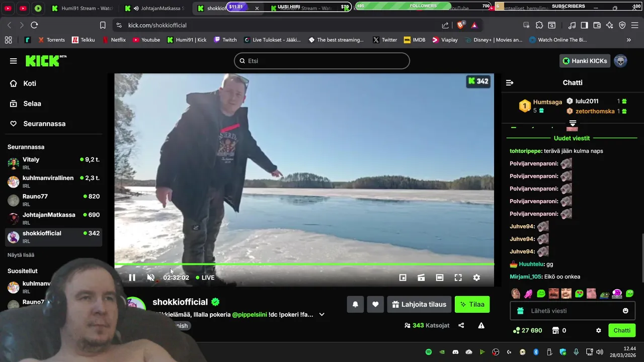Reload the page in browser toolbar
644x362 pixels.
click(x=34, y=25)
